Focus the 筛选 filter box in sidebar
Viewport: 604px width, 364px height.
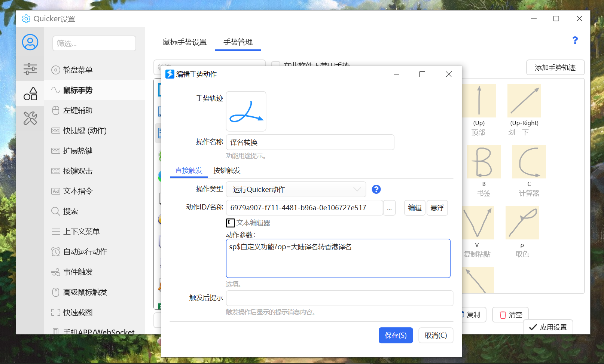pyautogui.click(x=94, y=43)
